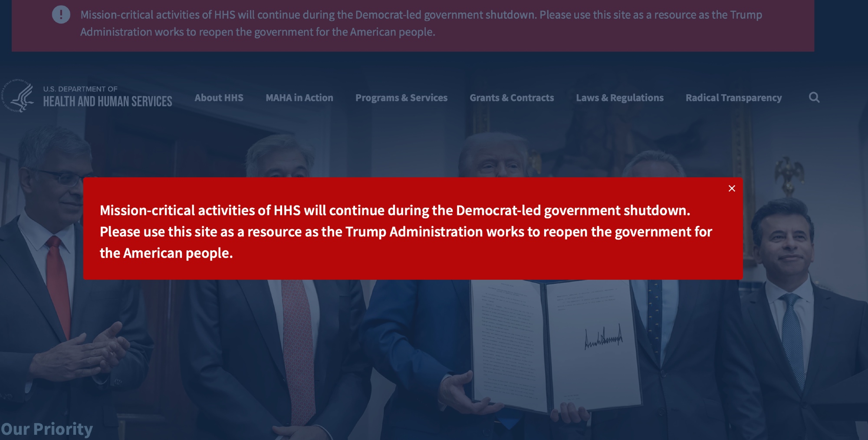Click the HHS eagle seal logo

coord(18,96)
